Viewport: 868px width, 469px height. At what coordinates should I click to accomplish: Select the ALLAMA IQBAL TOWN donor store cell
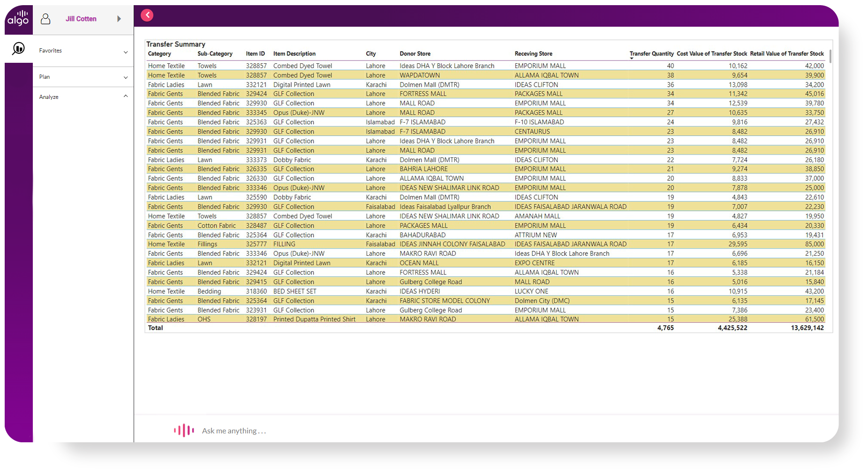pyautogui.click(x=431, y=179)
